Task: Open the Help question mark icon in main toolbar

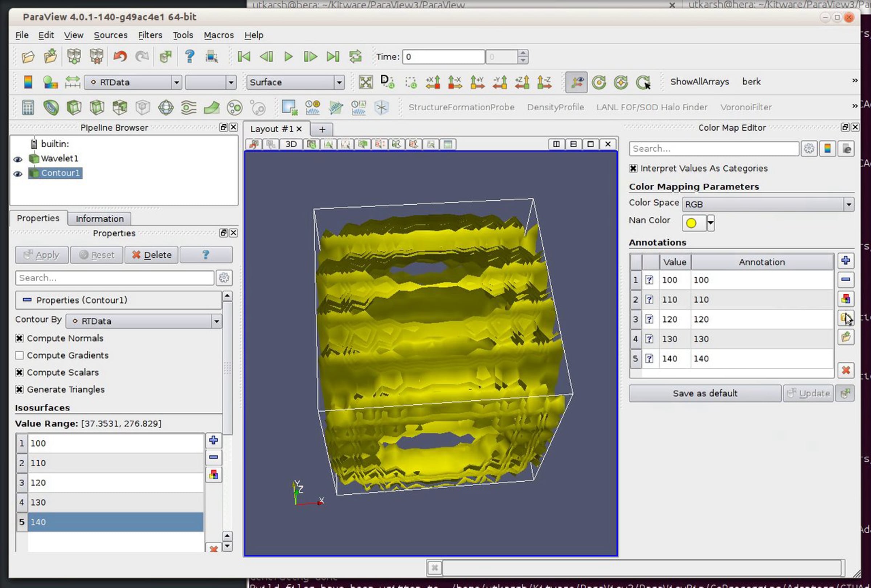Action: [190, 57]
